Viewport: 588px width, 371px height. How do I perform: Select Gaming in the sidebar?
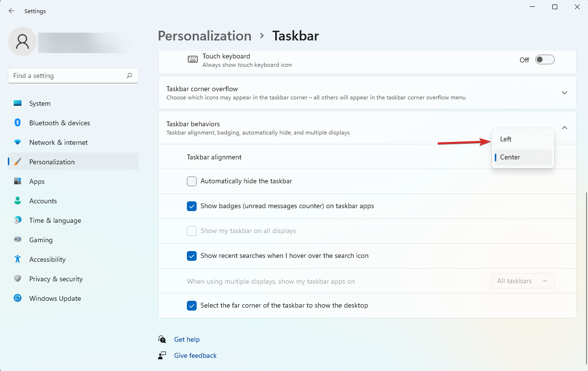click(41, 240)
